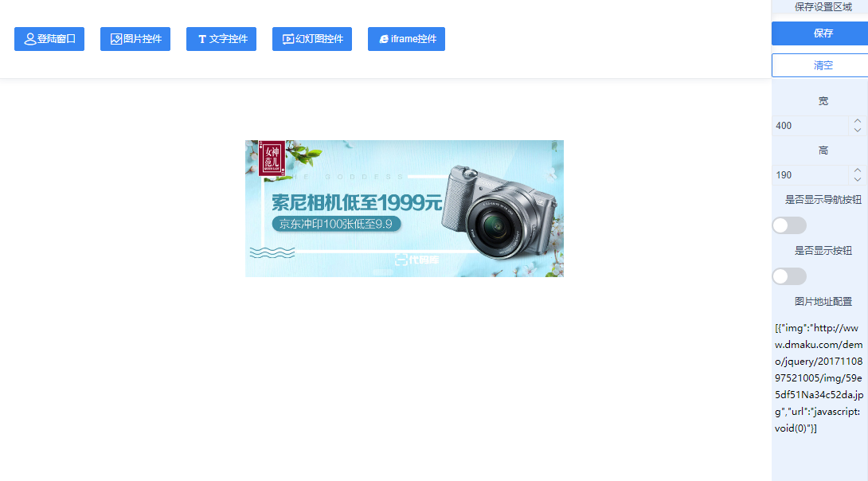This screenshot has width=868, height=481.
Task: Insert an iframe控件 widget
Action: coord(406,39)
